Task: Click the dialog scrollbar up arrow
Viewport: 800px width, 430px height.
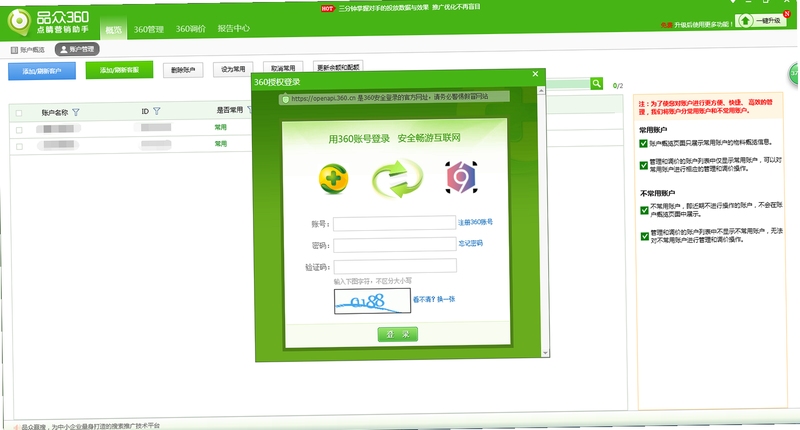Action: [x=542, y=90]
